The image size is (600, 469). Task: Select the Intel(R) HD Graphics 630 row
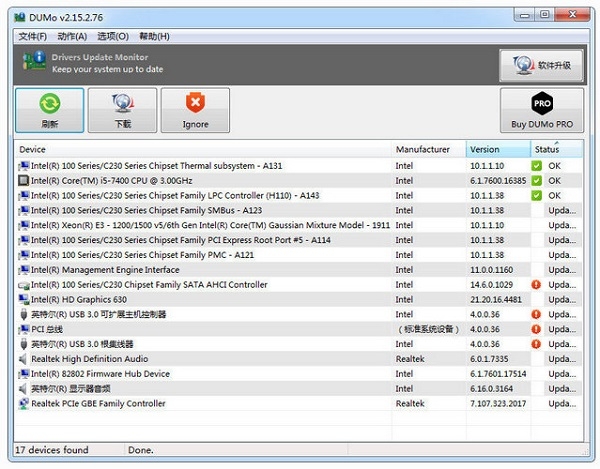[x=79, y=299]
